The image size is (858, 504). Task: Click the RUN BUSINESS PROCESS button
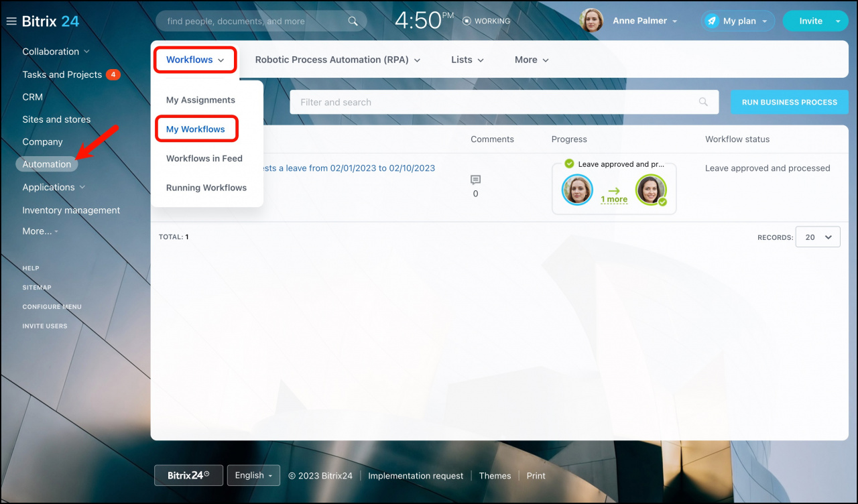789,102
